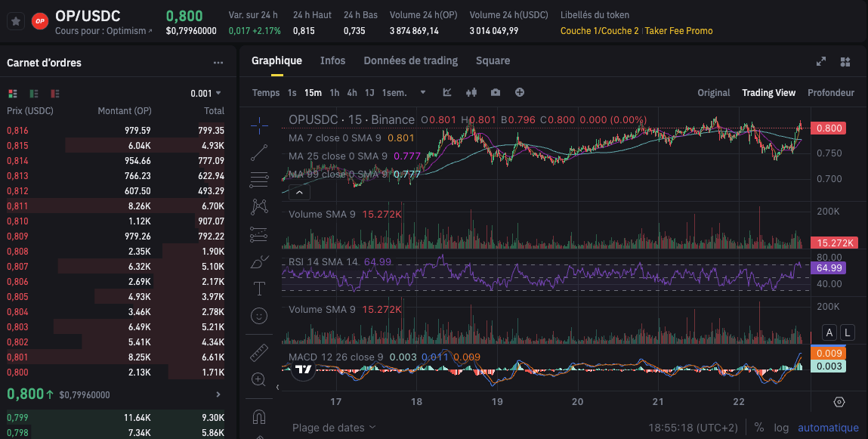The height and width of the screenshot is (439, 868).
Task: Select the 4h time interval
Action: coord(352,92)
